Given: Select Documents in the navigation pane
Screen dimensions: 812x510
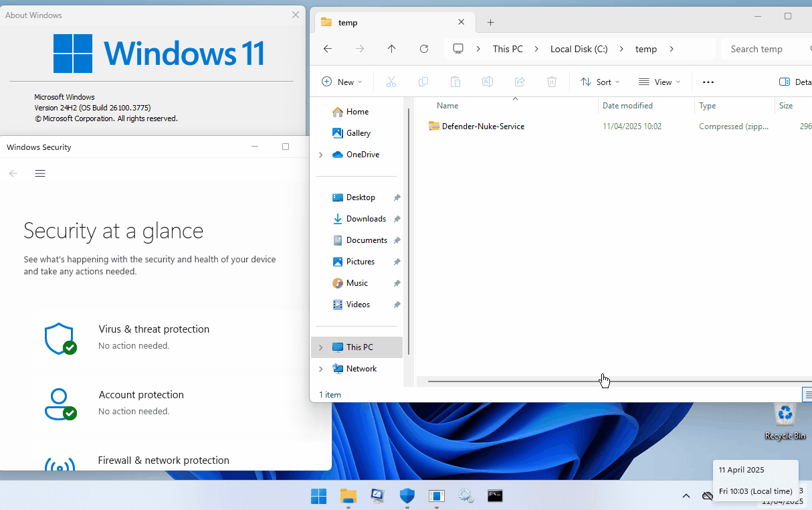Looking at the screenshot, I should pyautogui.click(x=361, y=240).
